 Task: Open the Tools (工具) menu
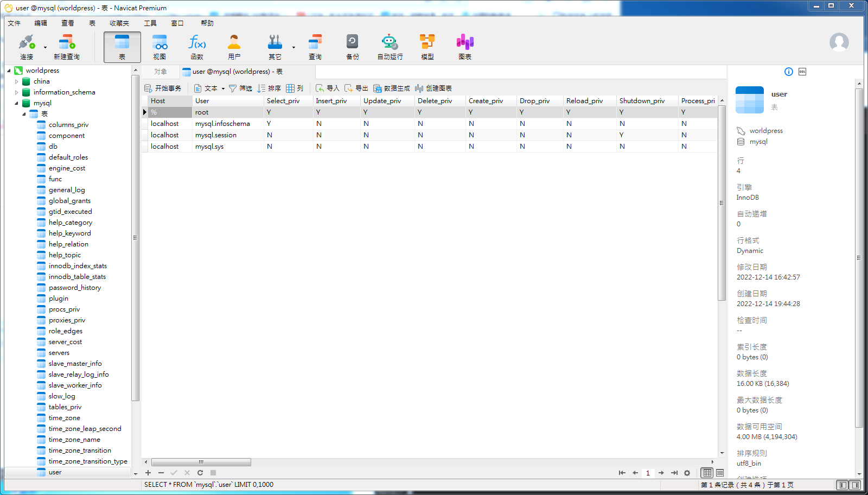(x=150, y=23)
